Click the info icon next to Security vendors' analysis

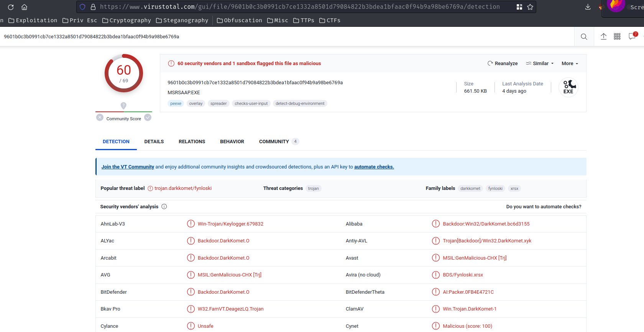[x=164, y=207]
